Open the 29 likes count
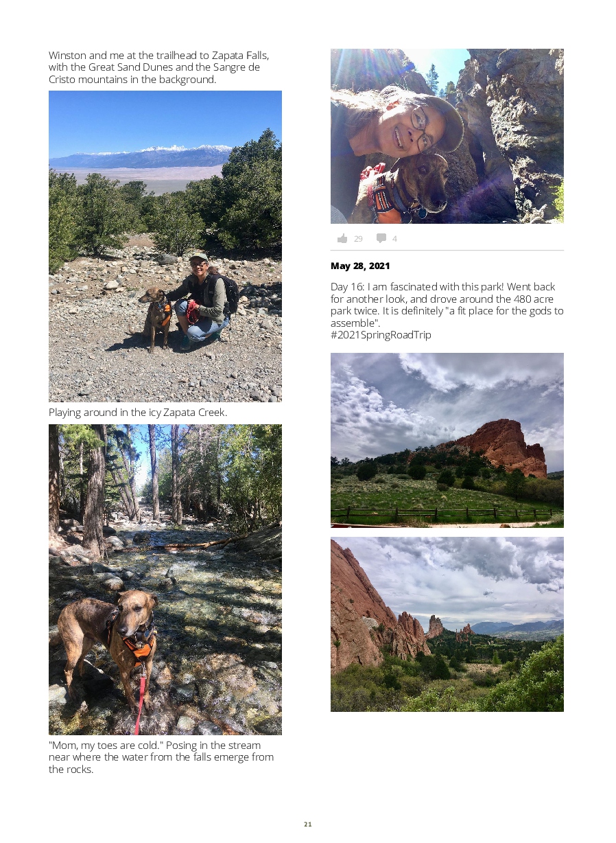The height and width of the screenshot is (843, 616). click(358, 239)
